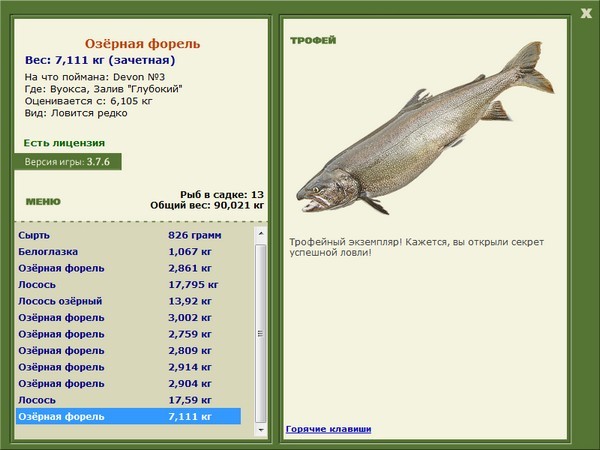Click the Вид: Ловится редко line
Image resolution: width=600 pixels, height=450 pixels.
(x=76, y=113)
